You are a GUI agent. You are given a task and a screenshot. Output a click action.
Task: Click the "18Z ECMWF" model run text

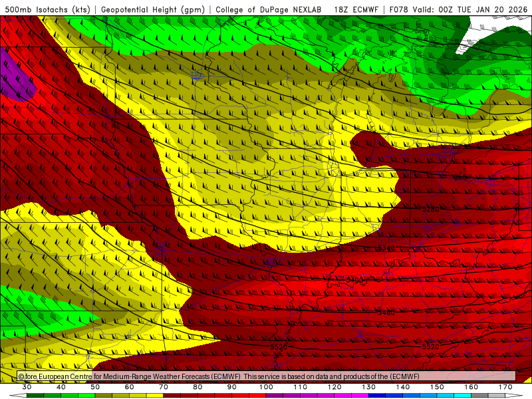(x=356, y=10)
